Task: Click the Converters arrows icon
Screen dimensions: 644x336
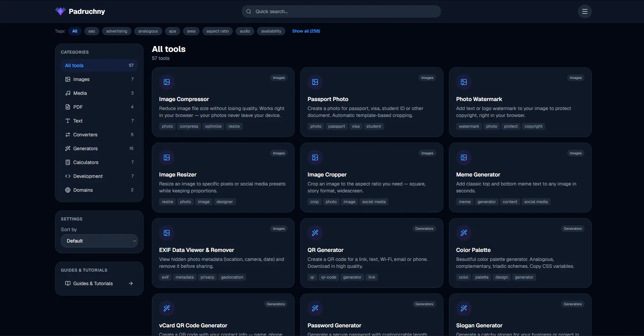Action: (x=68, y=135)
